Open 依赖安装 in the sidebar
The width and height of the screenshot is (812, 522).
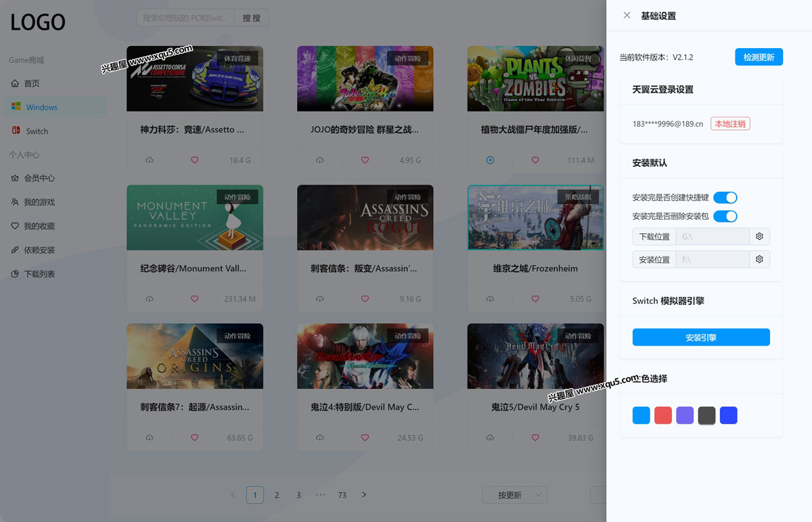tap(55, 250)
